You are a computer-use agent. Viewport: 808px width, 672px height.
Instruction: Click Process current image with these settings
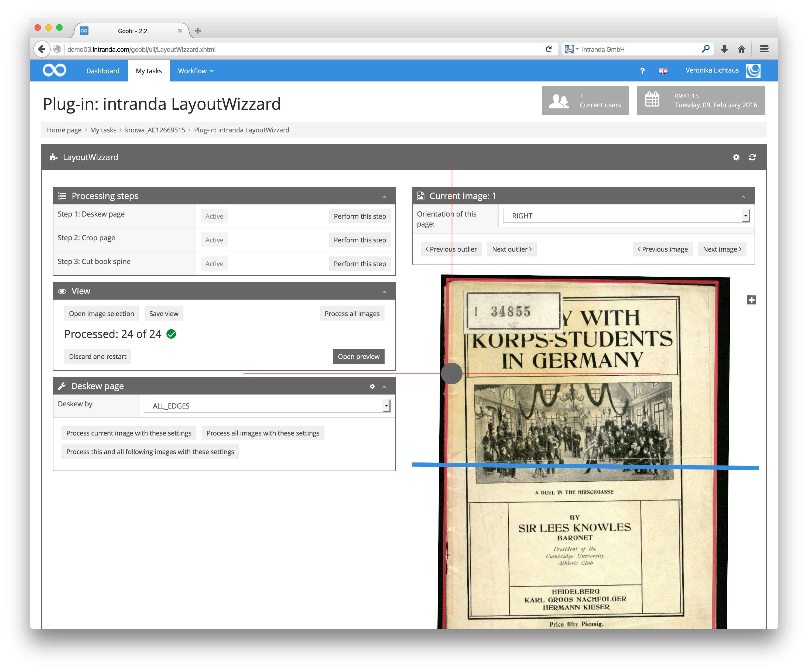click(129, 433)
